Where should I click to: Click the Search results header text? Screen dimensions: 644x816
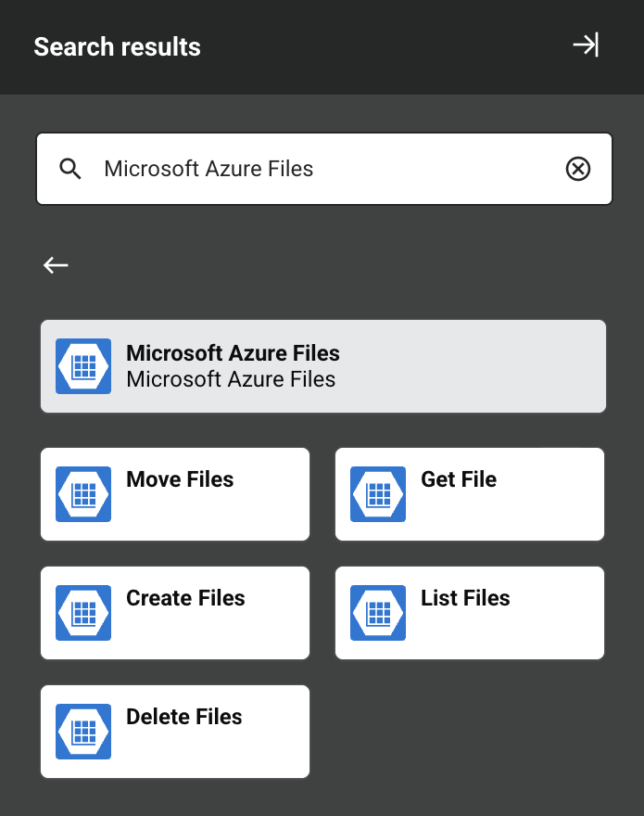tap(117, 46)
